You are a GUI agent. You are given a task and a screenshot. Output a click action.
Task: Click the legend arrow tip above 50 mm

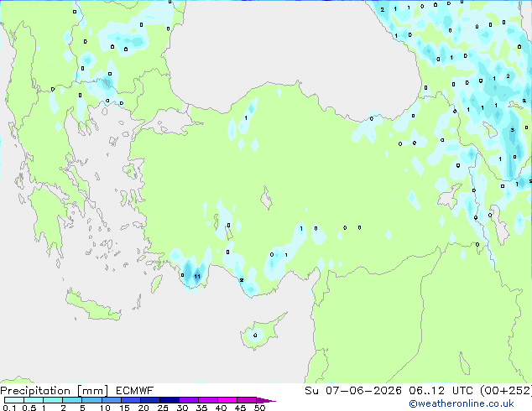click(266, 400)
